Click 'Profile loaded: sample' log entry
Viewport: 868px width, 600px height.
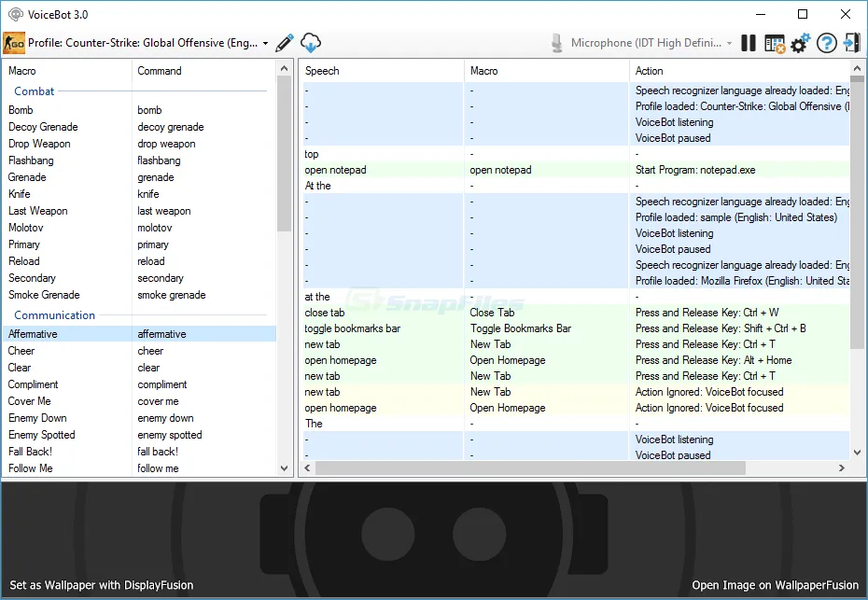coord(736,217)
